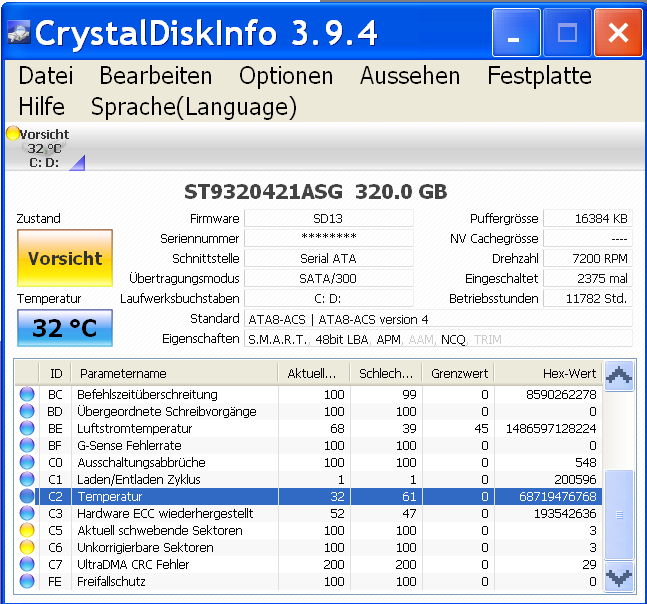Select the Luftstromtemperatur row
Screen dimensions: 647x604
(309, 428)
